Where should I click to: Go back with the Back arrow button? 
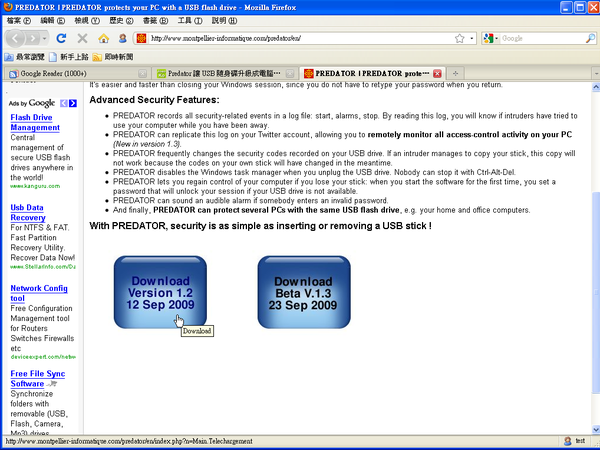tap(15, 38)
